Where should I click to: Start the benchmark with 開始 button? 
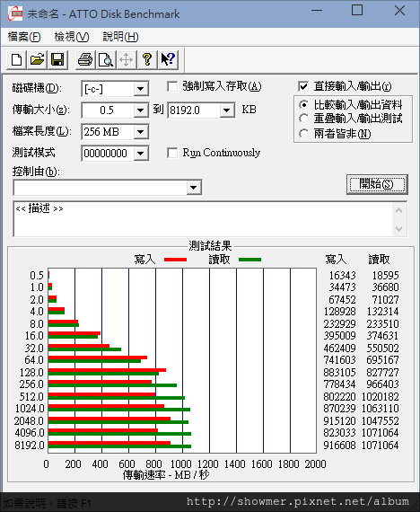[x=377, y=184]
